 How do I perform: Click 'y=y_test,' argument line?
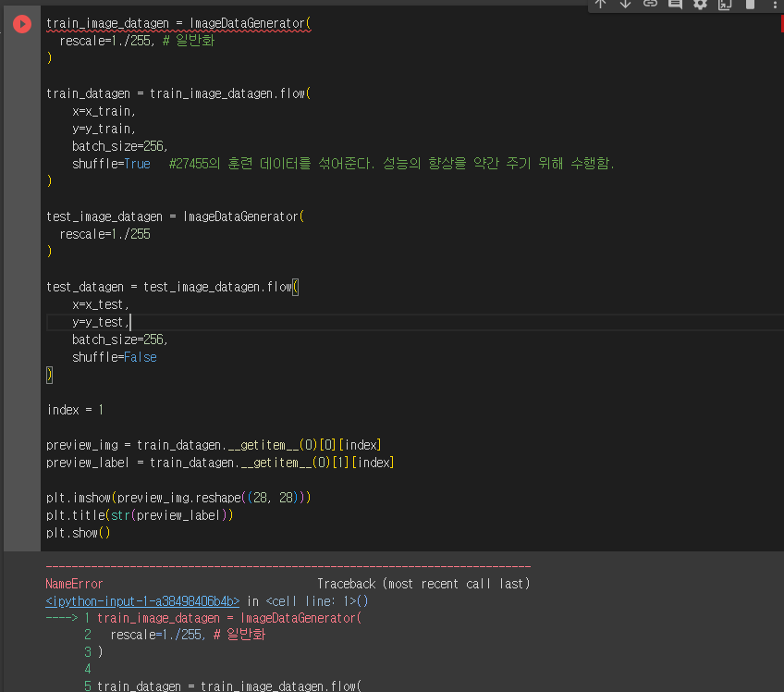click(x=101, y=322)
